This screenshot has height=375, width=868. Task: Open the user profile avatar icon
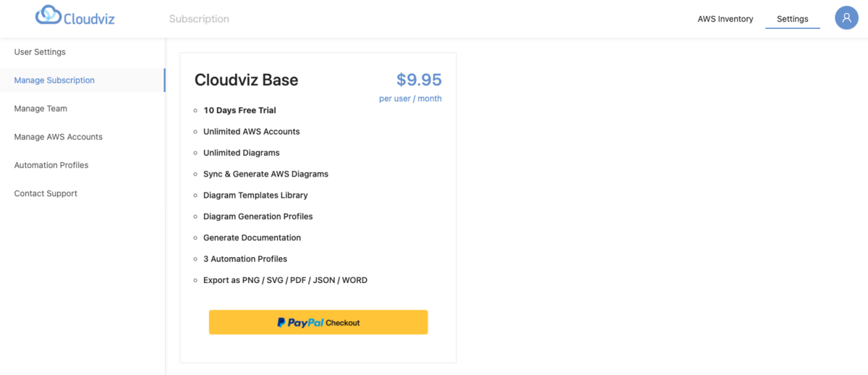846,18
